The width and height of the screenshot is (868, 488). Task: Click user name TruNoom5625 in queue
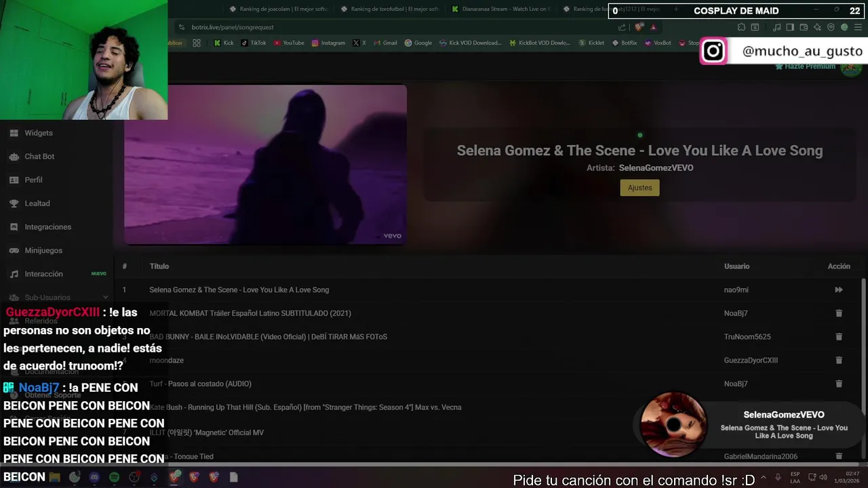747,337
